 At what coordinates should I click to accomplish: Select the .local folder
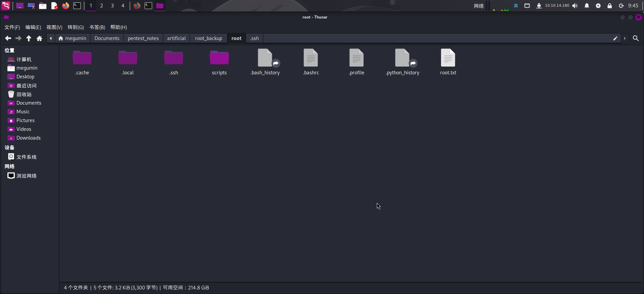pos(128,62)
